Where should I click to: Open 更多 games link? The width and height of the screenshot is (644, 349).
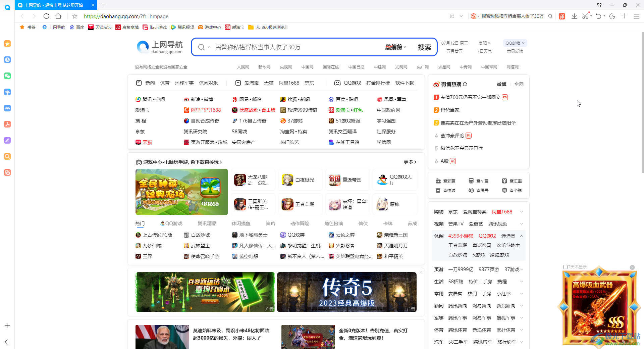(410, 162)
